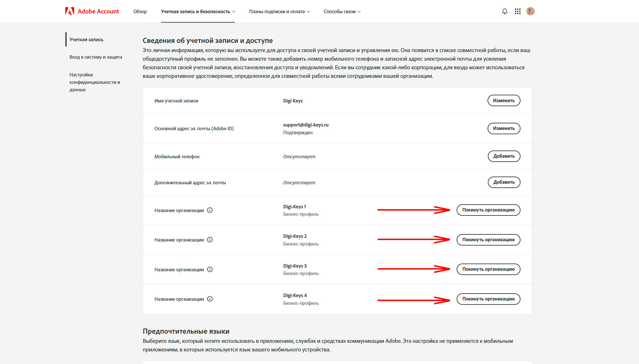Click Покинуть организацию for Digi-Keys 4
The width and height of the screenshot is (639, 364).
coord(488,299)
